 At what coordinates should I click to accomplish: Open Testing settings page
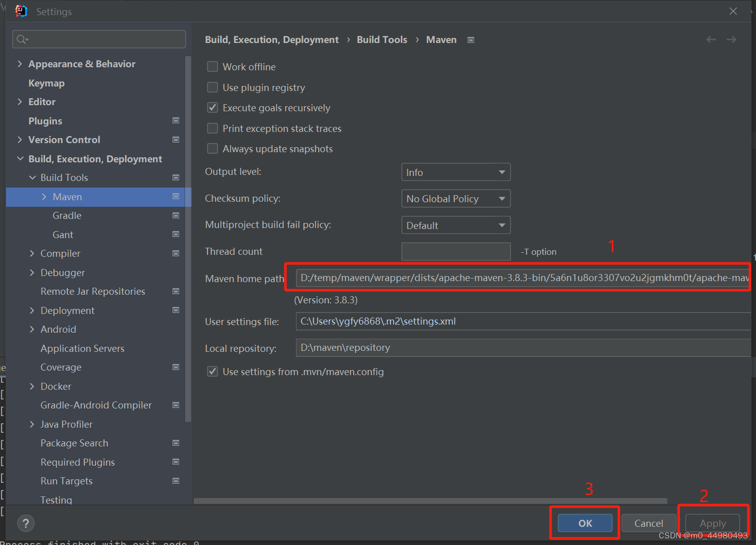click(x=56, y=499)
